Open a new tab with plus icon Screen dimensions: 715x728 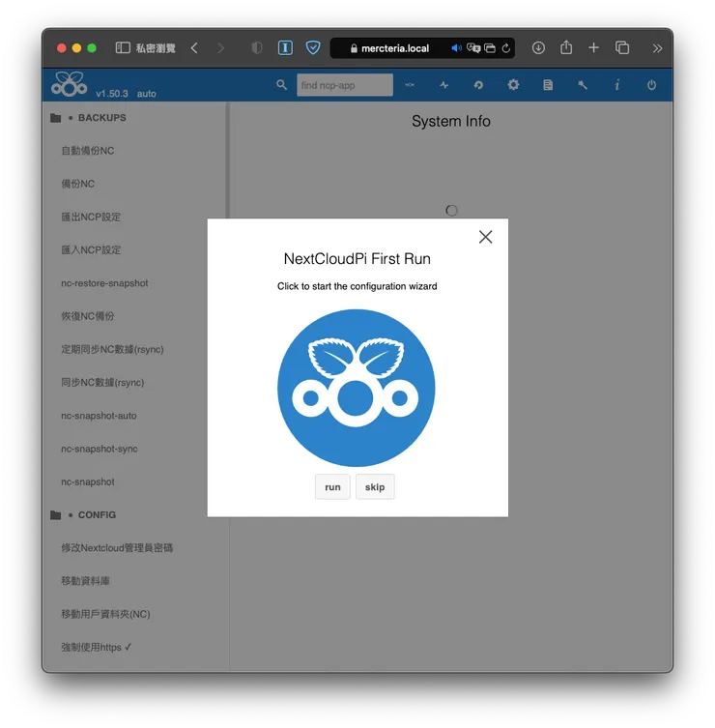593,47
